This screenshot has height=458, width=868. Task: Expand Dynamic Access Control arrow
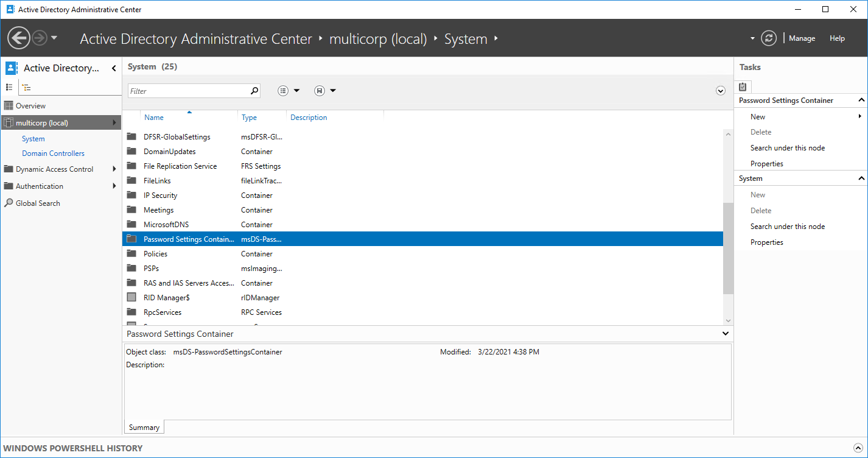tap(114, 169)
